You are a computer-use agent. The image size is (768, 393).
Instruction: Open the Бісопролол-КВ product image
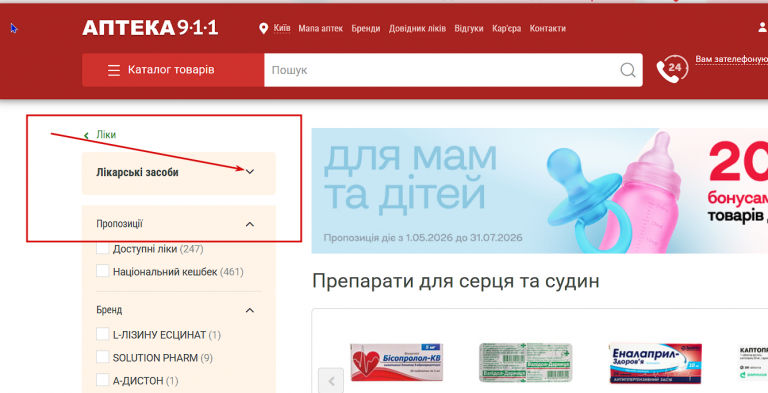tap(397, 362)
